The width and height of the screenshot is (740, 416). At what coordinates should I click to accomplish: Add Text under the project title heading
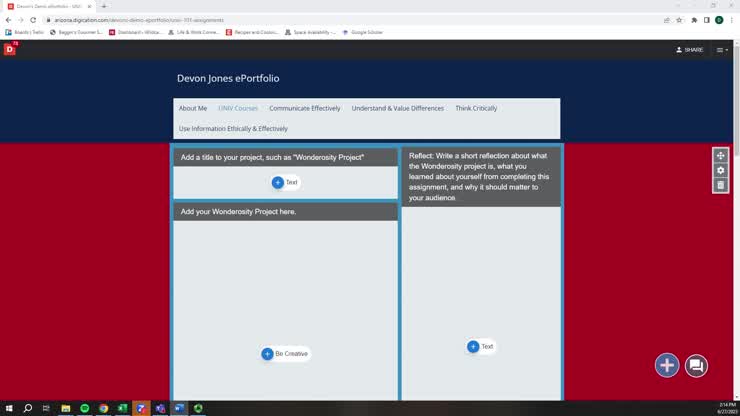click(x=285, y=182)
